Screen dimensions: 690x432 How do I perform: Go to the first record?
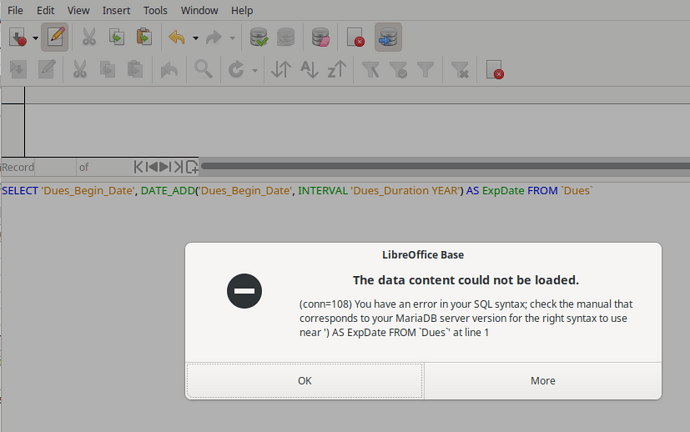[x=138, y=167]
